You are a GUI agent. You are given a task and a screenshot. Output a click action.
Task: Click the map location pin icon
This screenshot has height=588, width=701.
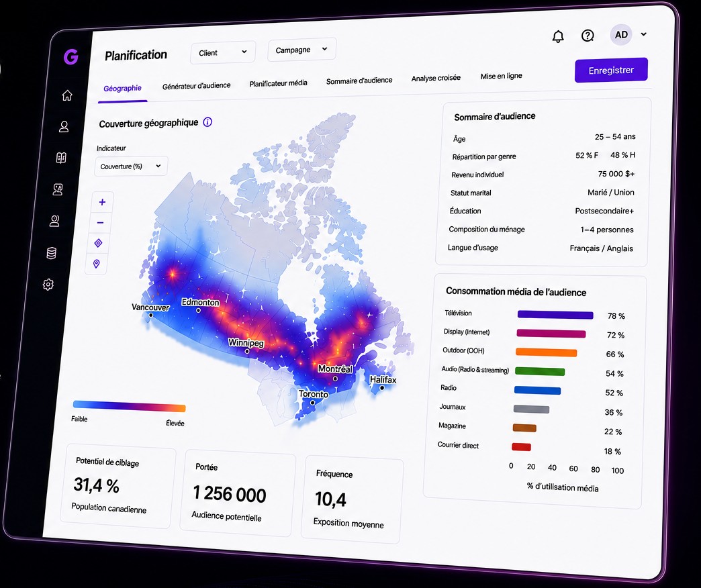(x=96, y=264)
